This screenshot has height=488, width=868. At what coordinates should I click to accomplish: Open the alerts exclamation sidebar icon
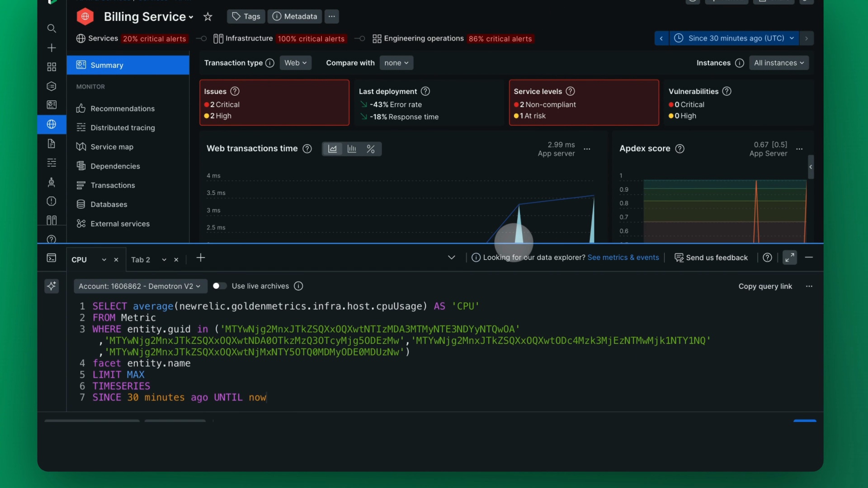tap(52, 201)
